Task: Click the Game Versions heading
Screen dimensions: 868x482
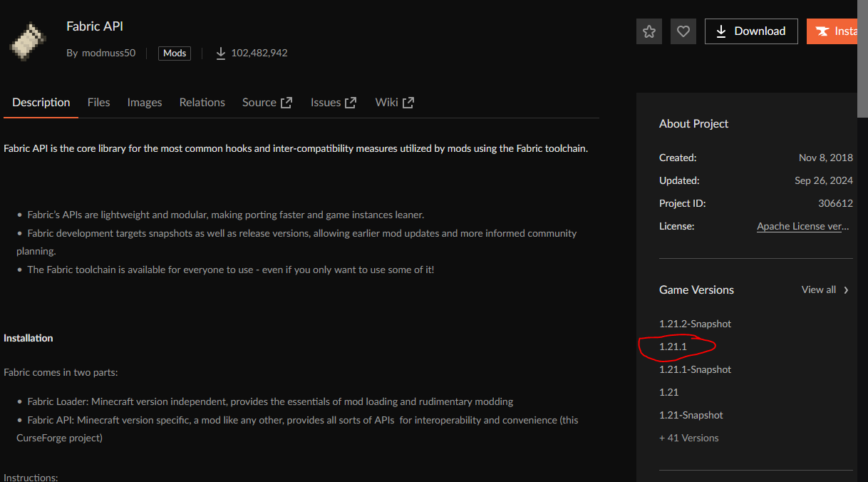Action: 696,290
